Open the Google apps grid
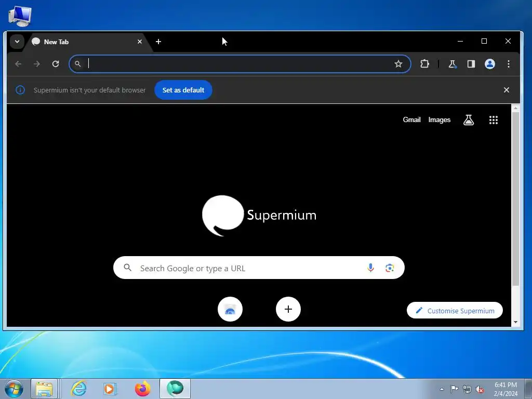This screenshot has width=532, height=399. coord(494,120)
